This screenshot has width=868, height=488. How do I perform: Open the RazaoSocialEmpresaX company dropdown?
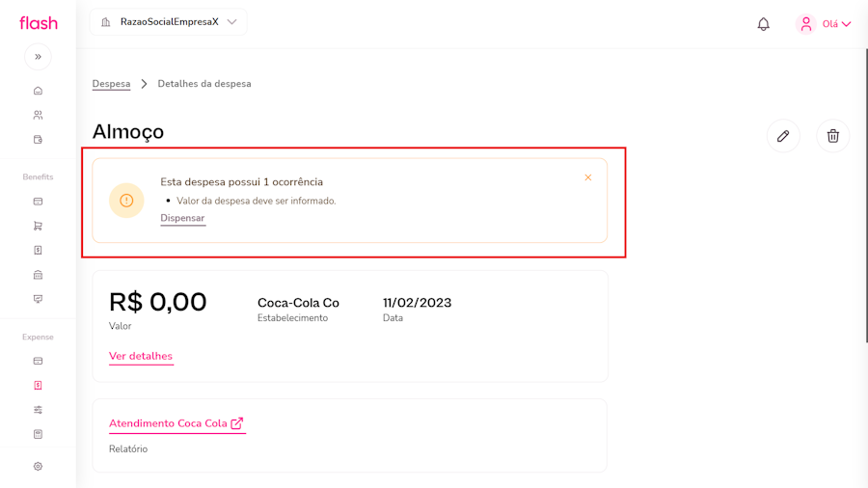pos(169,22)
